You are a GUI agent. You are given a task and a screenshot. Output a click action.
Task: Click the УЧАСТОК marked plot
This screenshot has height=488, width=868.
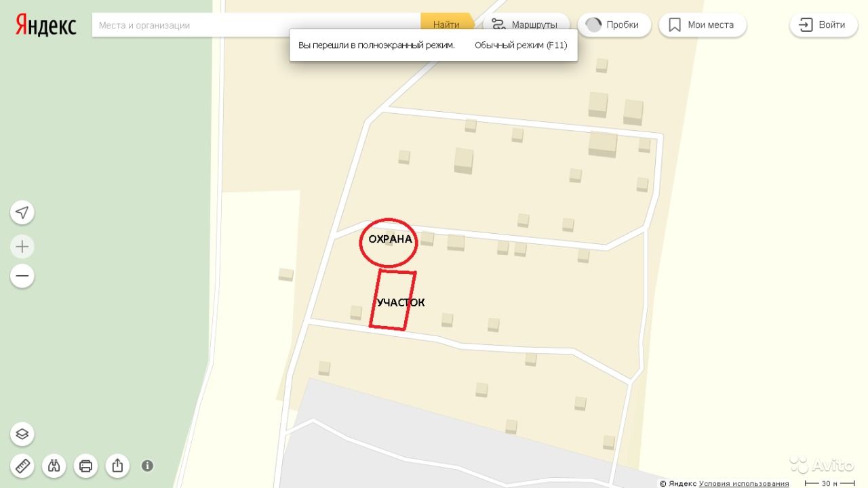393,300
